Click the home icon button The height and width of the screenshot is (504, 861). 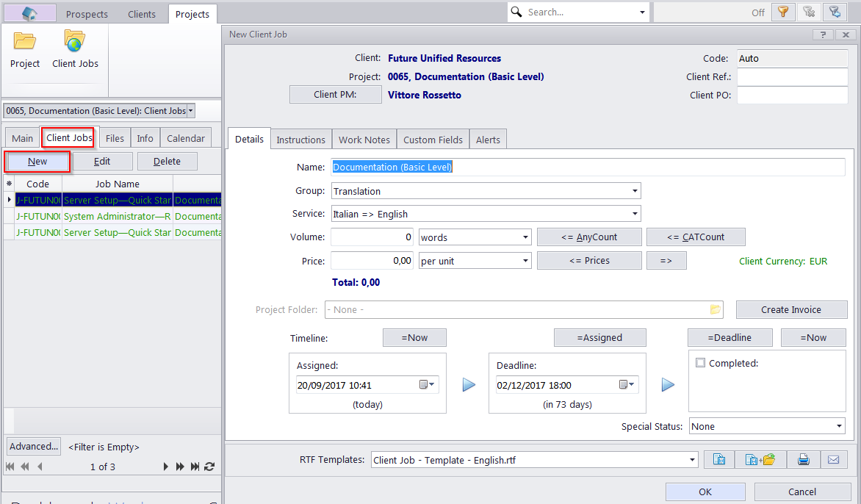tap(29, 13)
